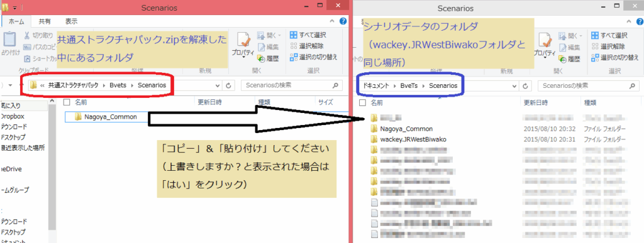Expand the 開く dropdown arrow in left ribbon
Viewport: 644px width, 243px height.
pos(280,35)
